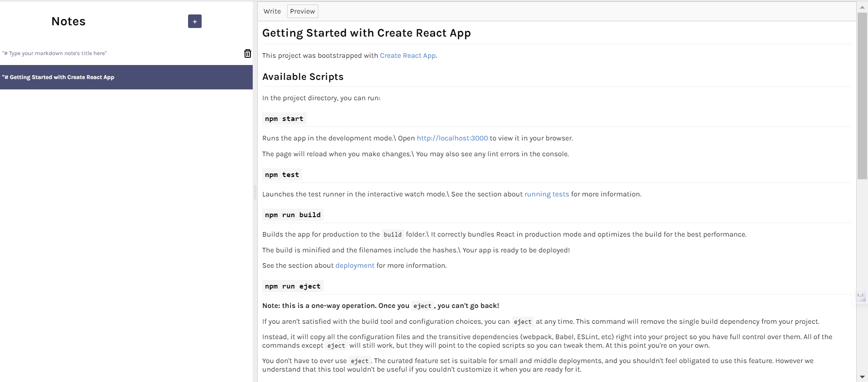Click 'The page will reload when you make changes' paragraph
This screenshot has height=382, width=868.
coord(415,154)
